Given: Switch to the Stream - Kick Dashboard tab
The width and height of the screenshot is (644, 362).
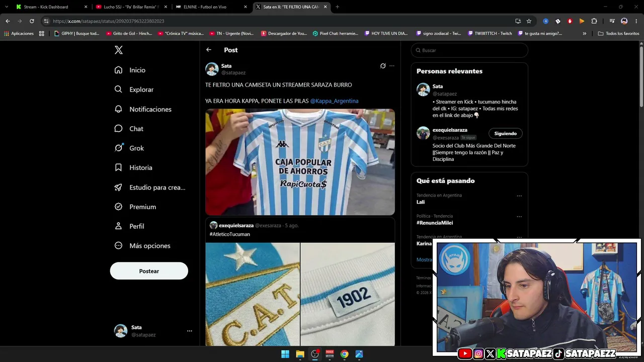Looking at the screenshot, I should (51, 7).
